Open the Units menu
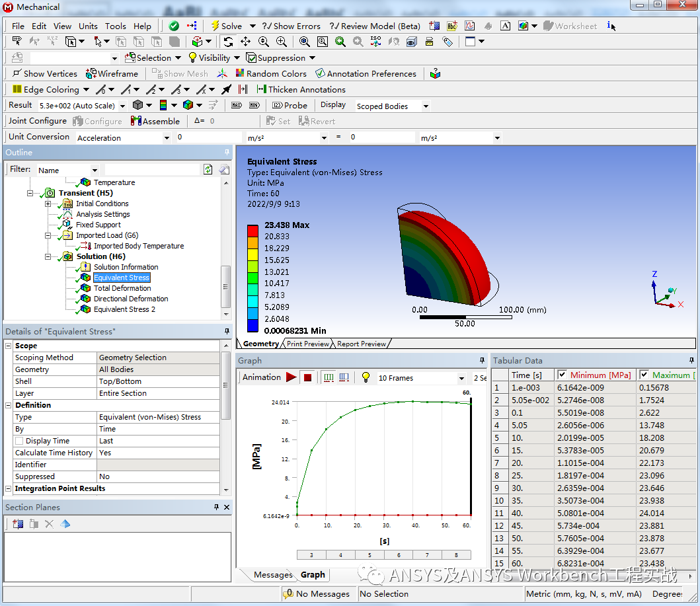The width and height of the screenshot is (700, 606). click(x=88, y=26)
